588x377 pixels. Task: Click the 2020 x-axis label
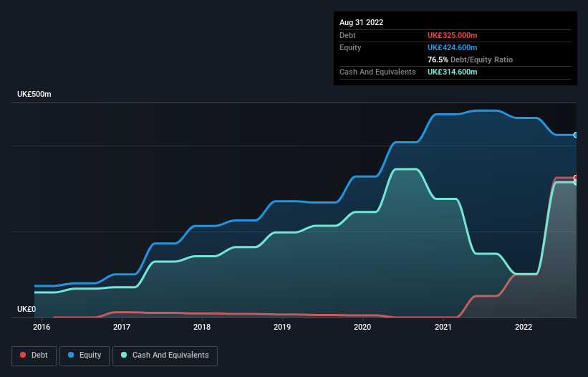pos(362,327)
